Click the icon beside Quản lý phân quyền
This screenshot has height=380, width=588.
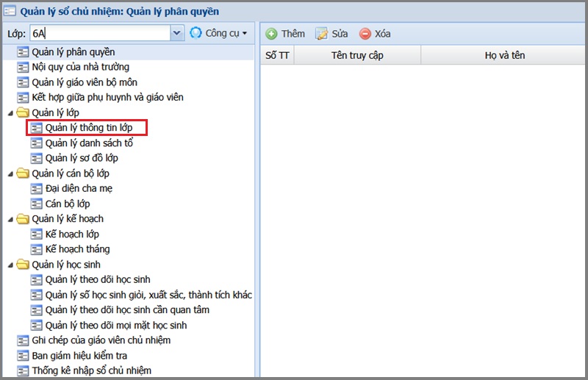(x=23, y=51)
